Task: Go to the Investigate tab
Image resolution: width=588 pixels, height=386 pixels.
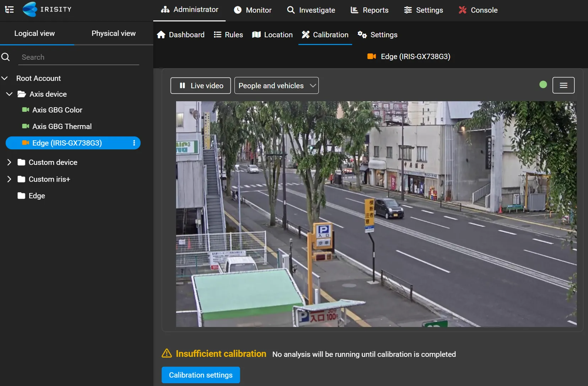Action: click(311, 10)
